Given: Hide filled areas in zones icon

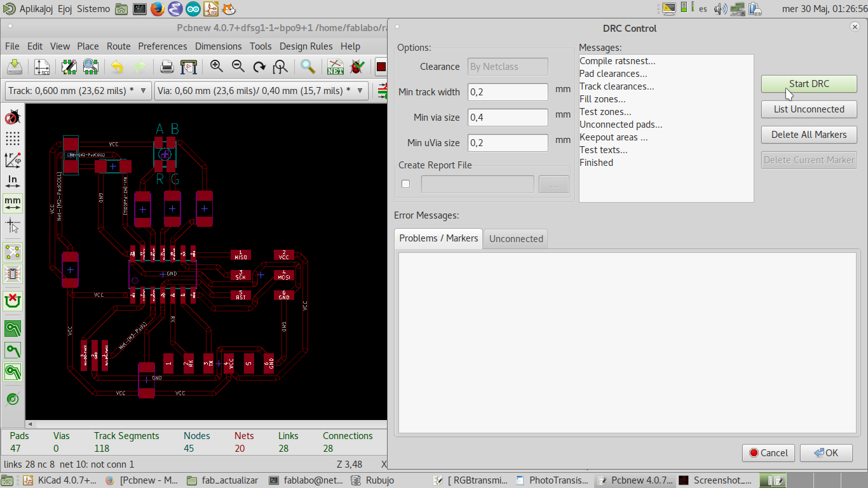Looking at the screenshot, I should [13, 350].
